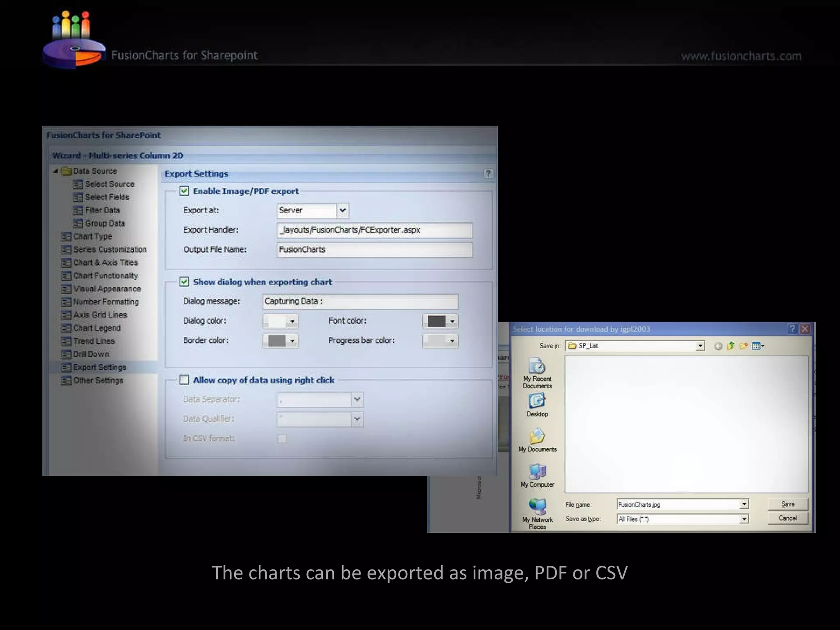Screen dimensions: 840x630
Task: Toggle the In CSV format checkbox
Action: click(x=282, y=438)
